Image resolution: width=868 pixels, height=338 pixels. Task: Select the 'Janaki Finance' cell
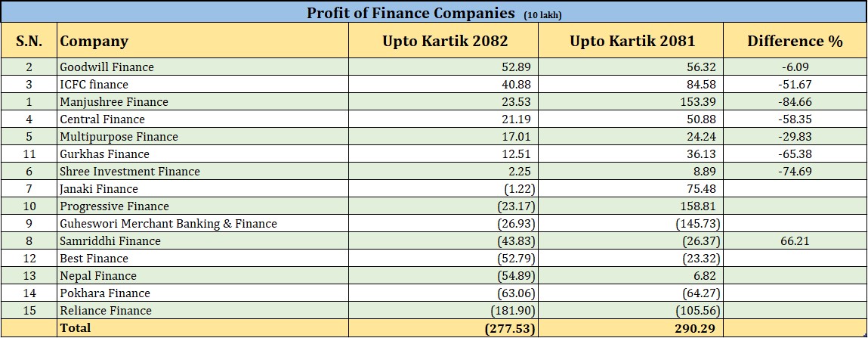(100, 189)
